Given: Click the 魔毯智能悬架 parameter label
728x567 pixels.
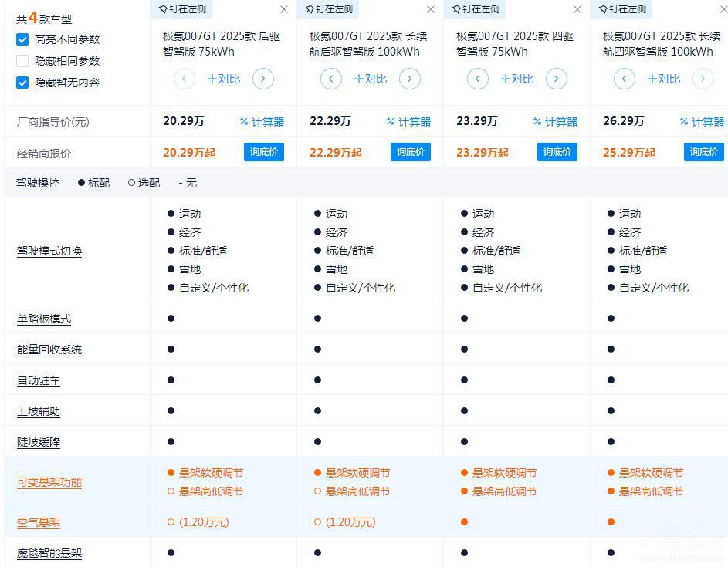Looking at the screenshot, I should tap(49, 553).
